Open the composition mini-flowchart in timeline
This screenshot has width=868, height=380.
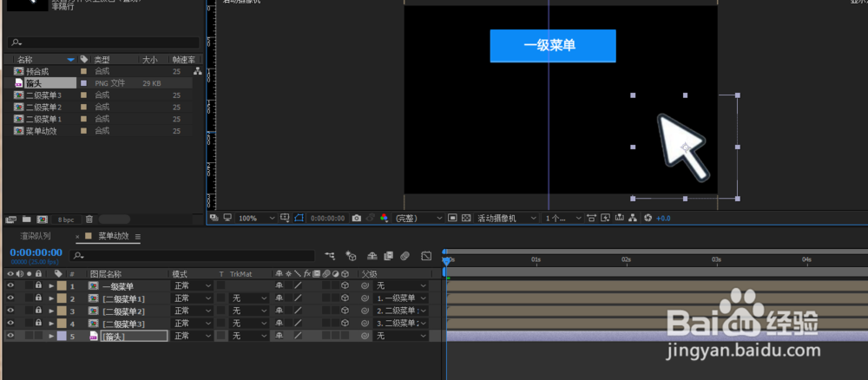pos(330,256)
